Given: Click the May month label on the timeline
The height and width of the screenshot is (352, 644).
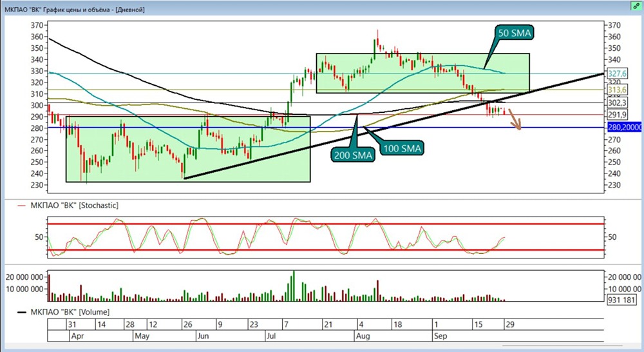Looking at the screenshot, I should pos(142,336).
